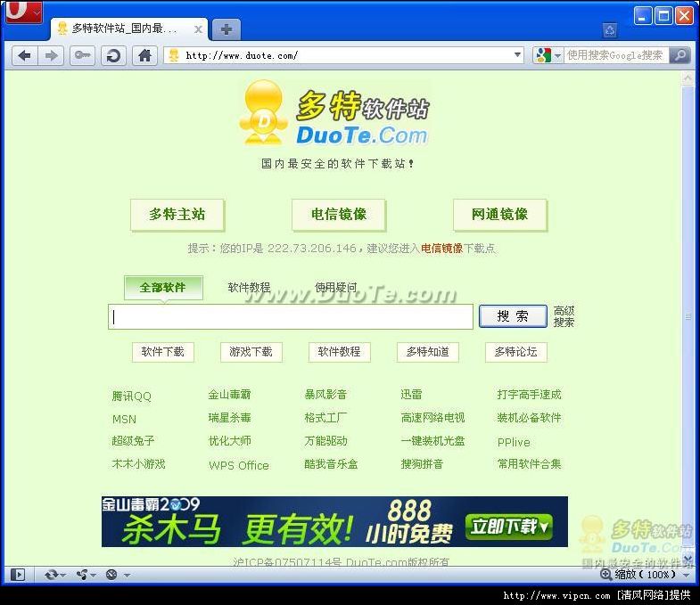The height and width of the screenshot is (605, 700).
Task: Toggle the panel sidebar icon in the status bar
Action: (18, 574)
